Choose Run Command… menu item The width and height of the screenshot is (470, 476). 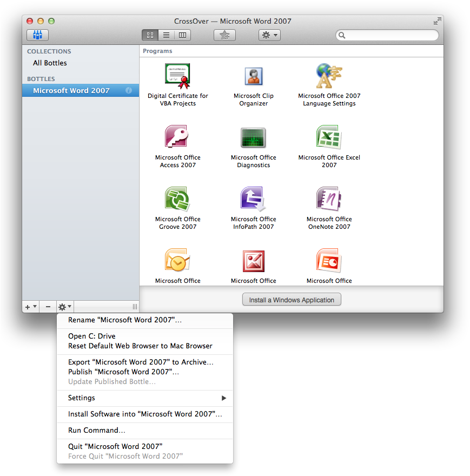(x=145, y=430)
